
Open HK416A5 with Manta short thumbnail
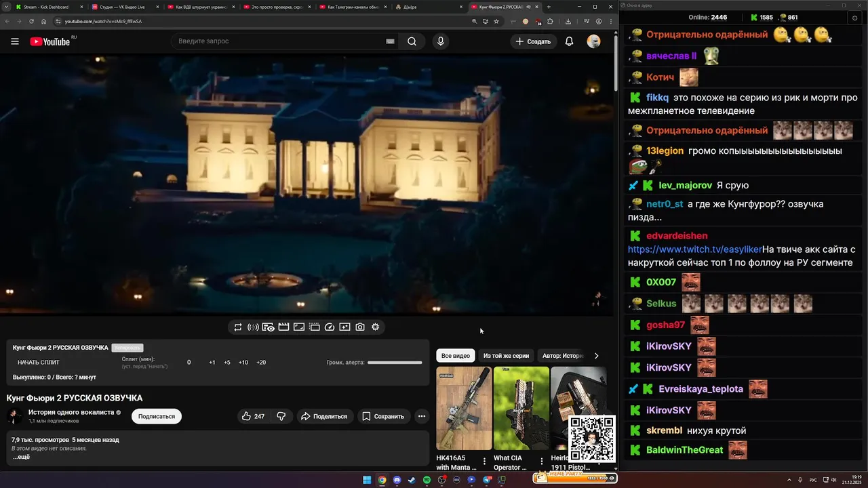point(464,409)
